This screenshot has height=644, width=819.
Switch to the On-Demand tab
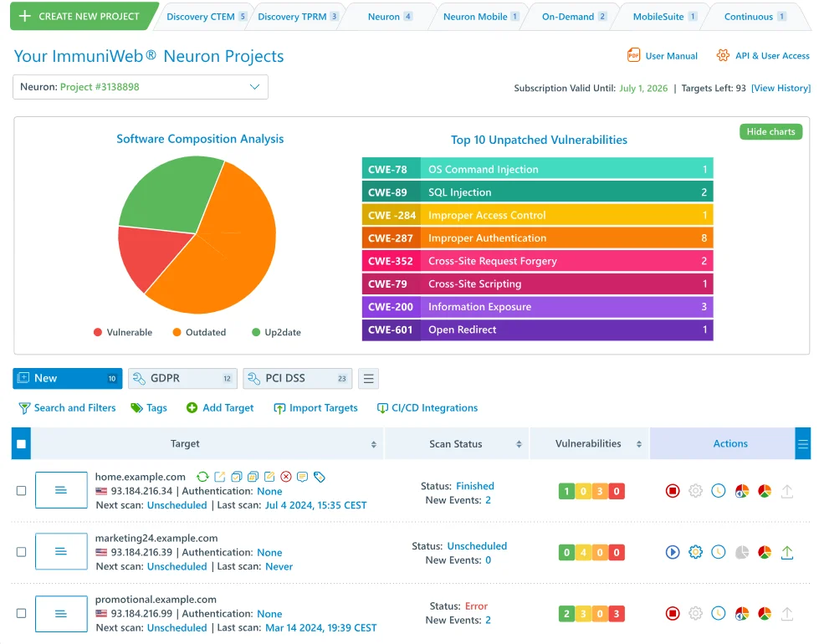(574, 17)
